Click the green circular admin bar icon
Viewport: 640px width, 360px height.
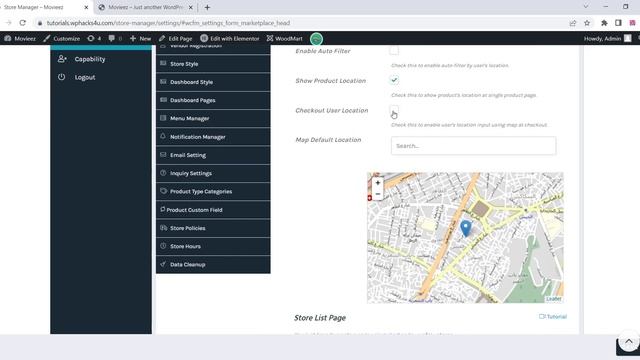coord(316,39)
